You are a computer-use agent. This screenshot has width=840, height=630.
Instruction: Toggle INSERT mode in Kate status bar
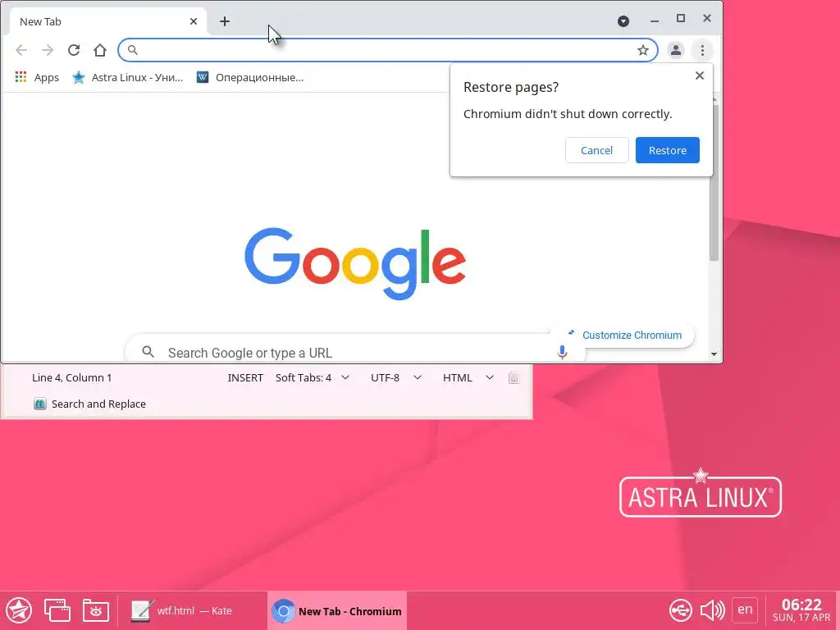[x=245, y=377]
